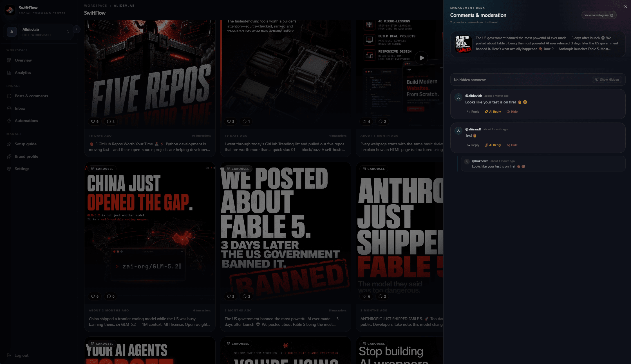Viewport: 631px width, 364px height.
Task: Click the Automations lightning icon
Action: pos(9,121)
